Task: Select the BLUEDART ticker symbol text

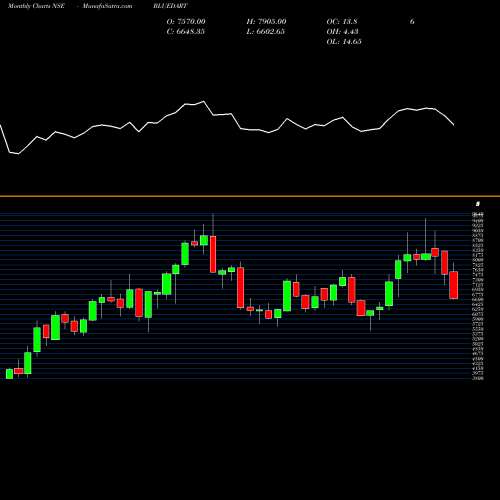Action: click(x=170, y=6)
